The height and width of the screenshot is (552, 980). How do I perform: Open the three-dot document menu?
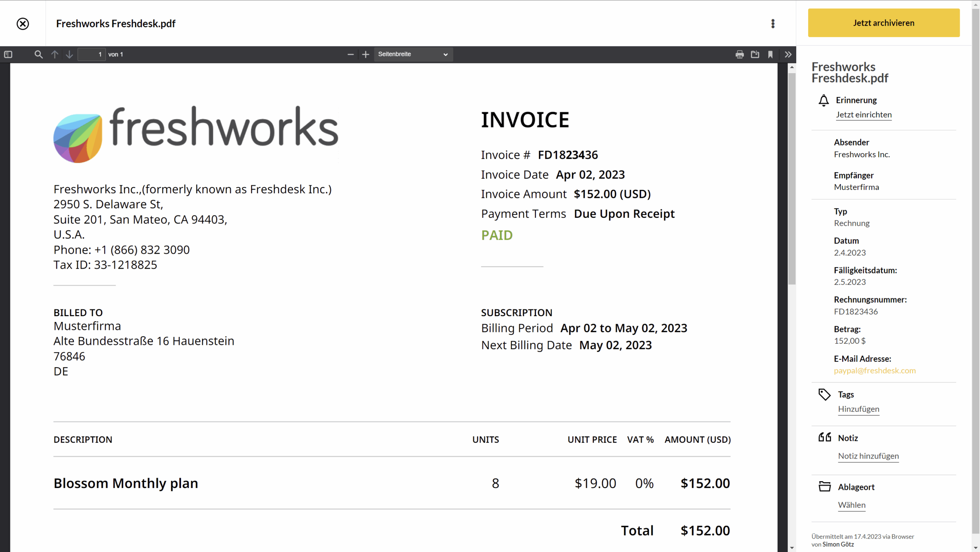click(773, 24)
